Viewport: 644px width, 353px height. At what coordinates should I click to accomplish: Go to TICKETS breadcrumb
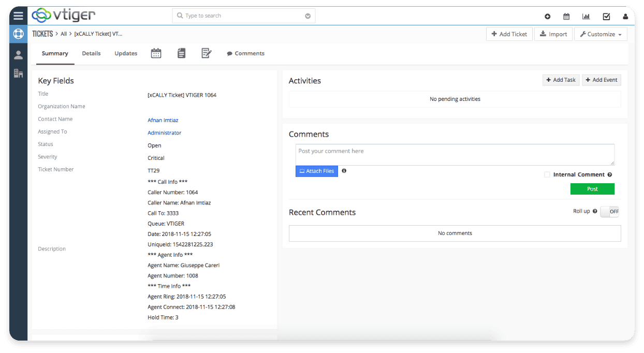point(42,34)
